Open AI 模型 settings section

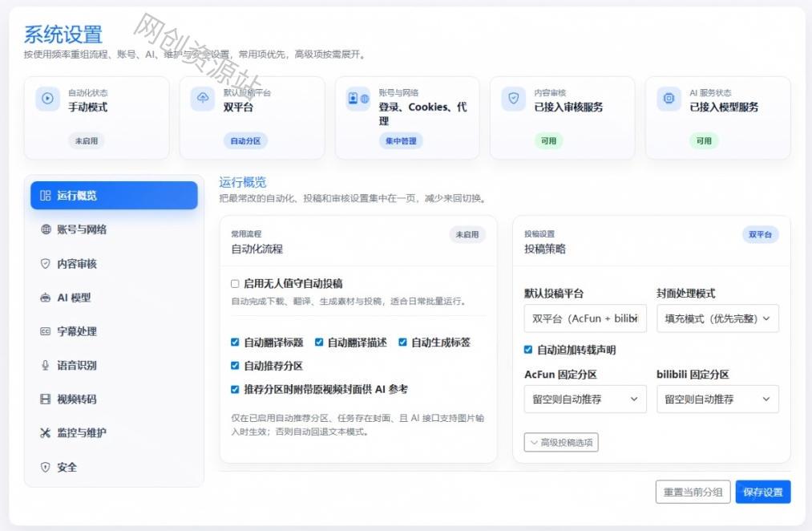click(114, 298)
